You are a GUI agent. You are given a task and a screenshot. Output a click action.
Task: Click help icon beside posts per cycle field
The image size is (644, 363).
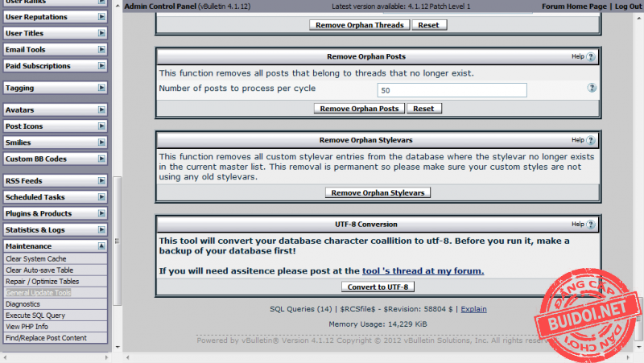click(592, 88)
